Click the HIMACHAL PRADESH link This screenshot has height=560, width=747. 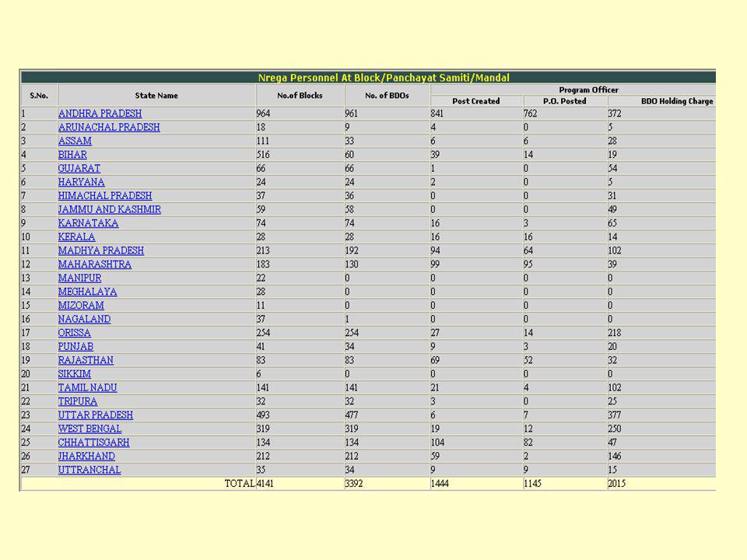[x=105, y=196]
